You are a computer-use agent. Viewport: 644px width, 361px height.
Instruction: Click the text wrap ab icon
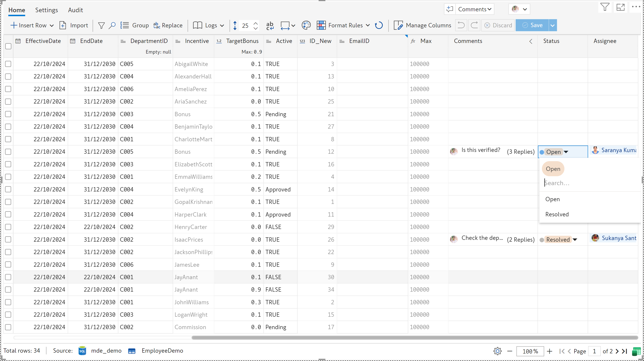tap(270, 25)
